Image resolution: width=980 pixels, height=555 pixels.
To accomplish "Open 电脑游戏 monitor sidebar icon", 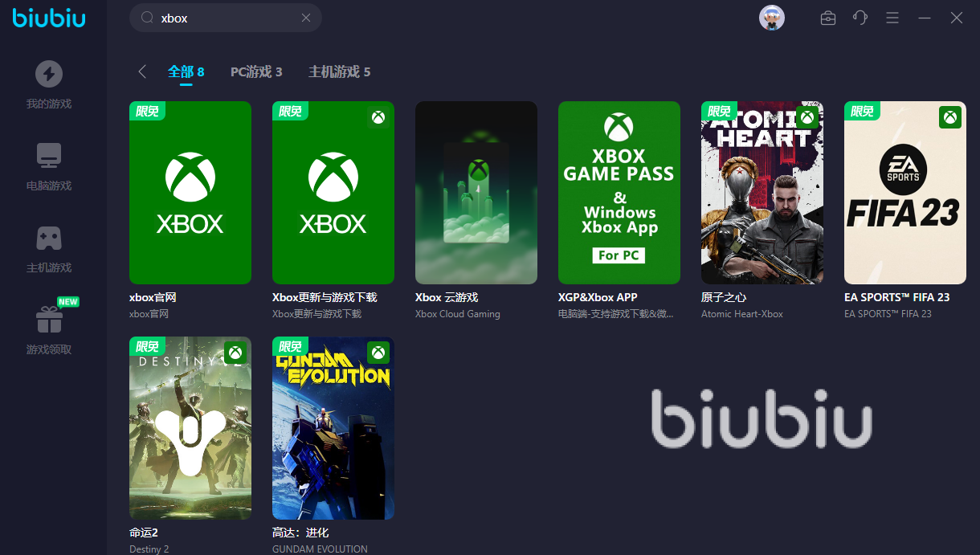I will pos(49,156).
